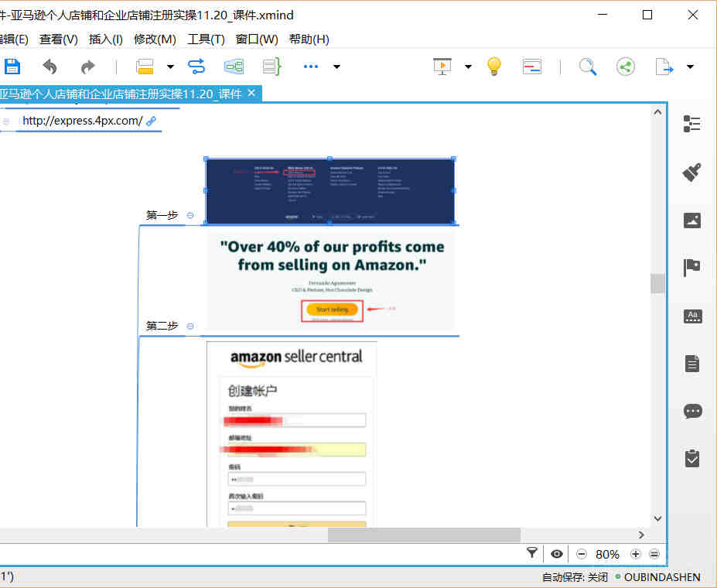
Task: Reset zoom to actual size icon
Action: [654, 554]
